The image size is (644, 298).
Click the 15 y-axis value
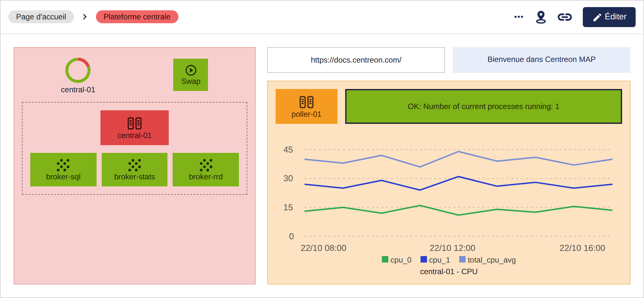point(288,207)
